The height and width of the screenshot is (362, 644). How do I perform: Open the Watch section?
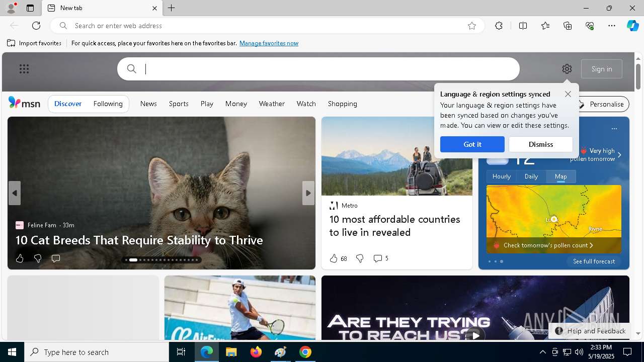click(x=306, y=104)
